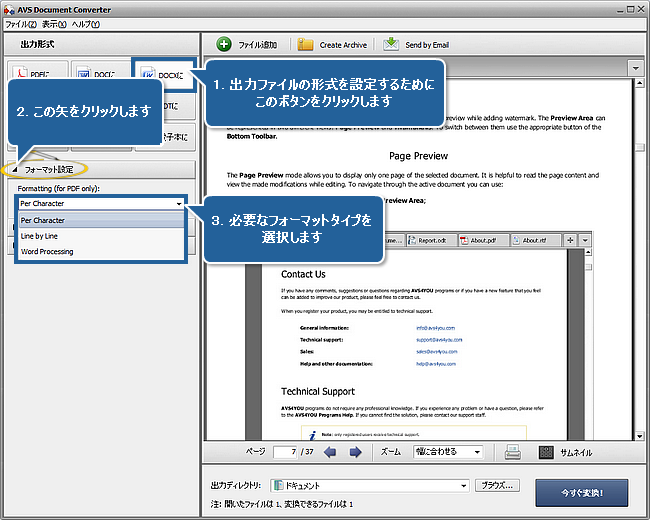Click the printer icon in bottom toolbar
The height and width of the screenshot is (520, 650).
pyautogui.click(x=513, y=452)
